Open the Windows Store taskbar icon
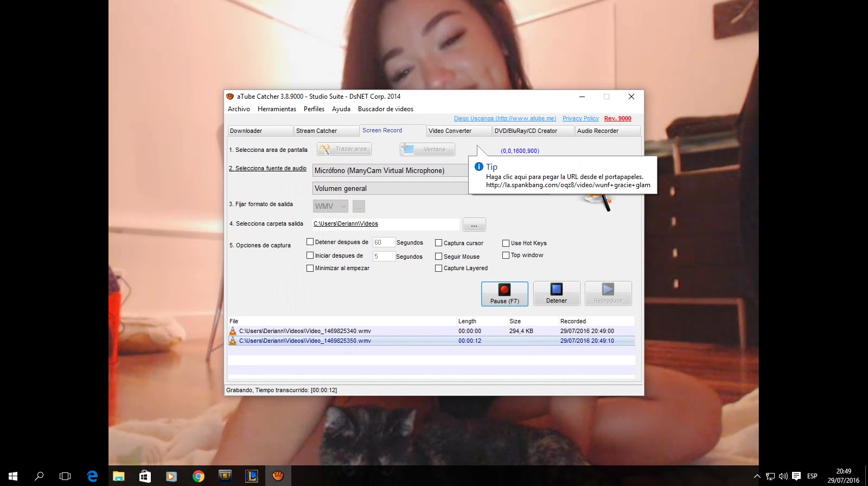The image size is (868, 486). [x=145, y=476]
